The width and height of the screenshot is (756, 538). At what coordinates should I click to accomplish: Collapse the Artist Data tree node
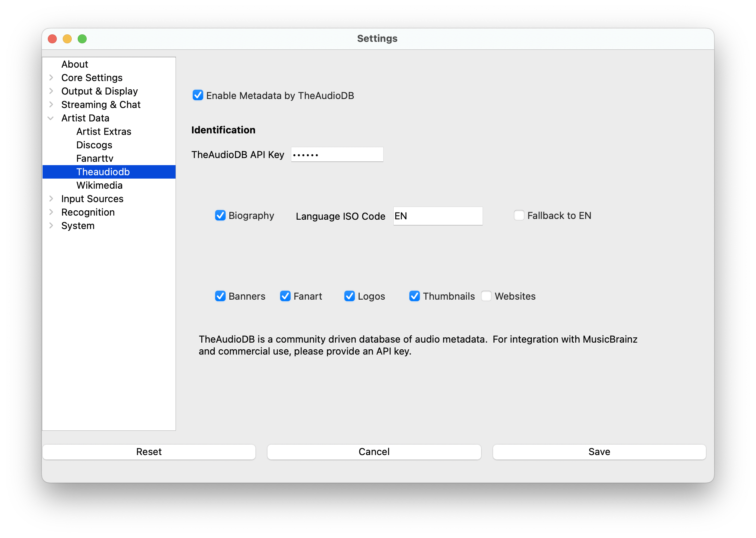pos(51,118)
